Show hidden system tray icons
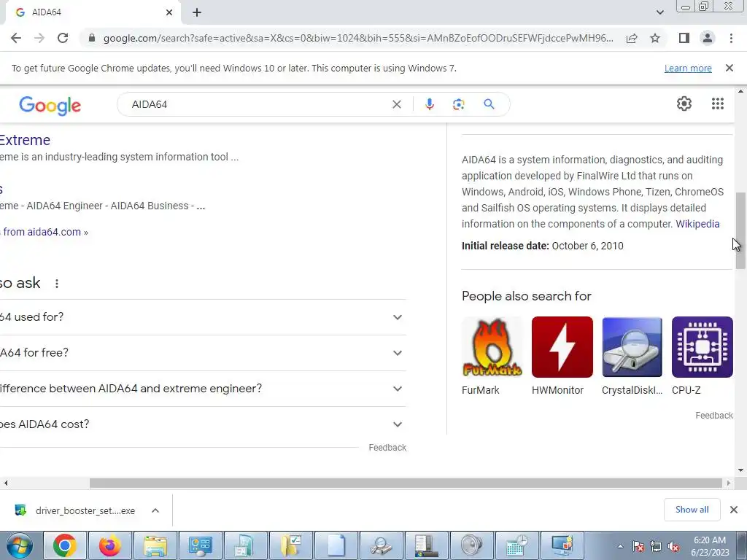 (620, 546)
